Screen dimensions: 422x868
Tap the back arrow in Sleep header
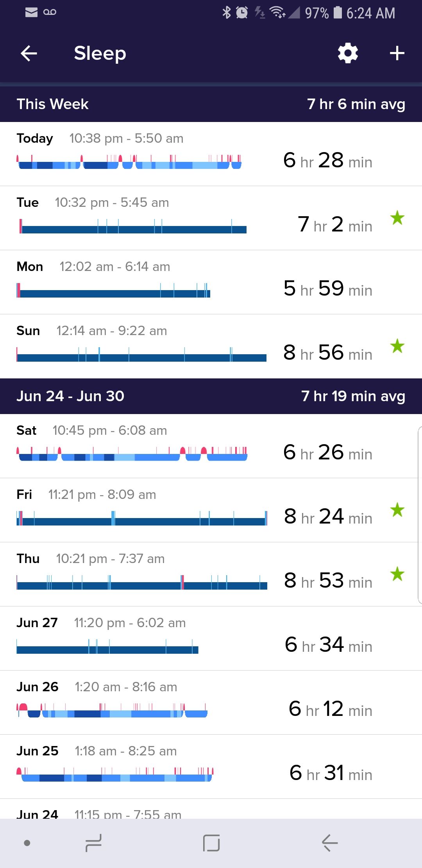[x=29, y=54]
